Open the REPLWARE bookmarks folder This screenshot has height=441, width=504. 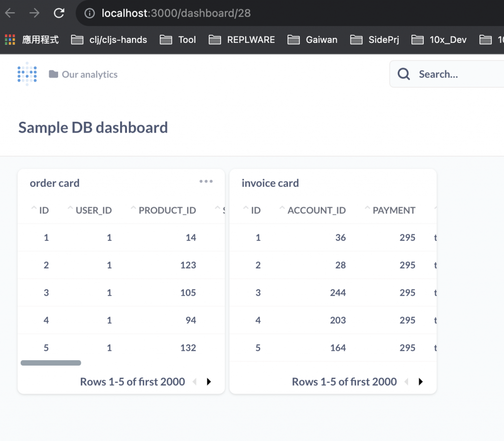(x=242, y=40)
